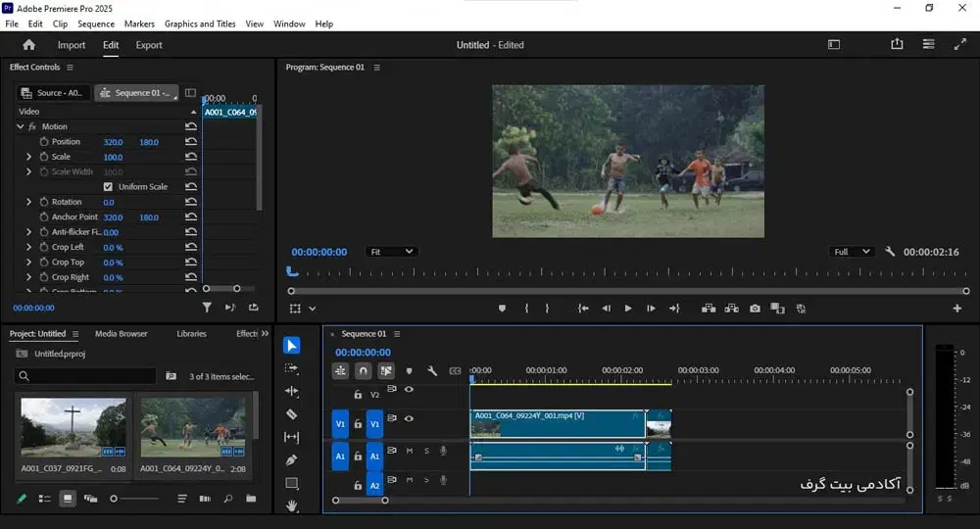Click the Import workspace button

(72, 45)
